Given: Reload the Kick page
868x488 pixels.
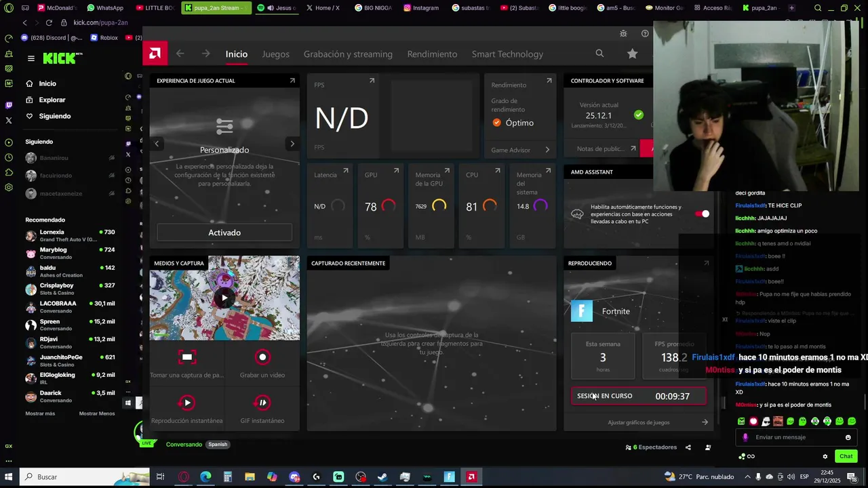Looking at the screenshot, I should [49, 22].
